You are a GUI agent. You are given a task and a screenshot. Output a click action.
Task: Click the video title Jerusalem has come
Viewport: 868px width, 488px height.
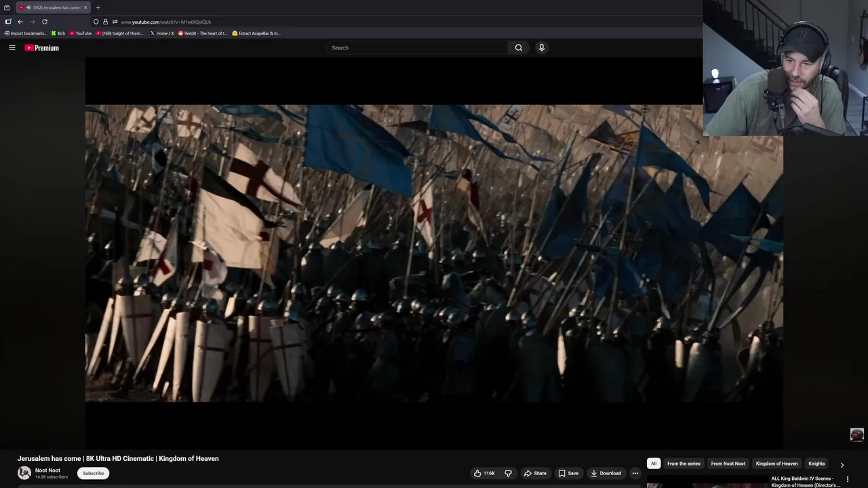(x=118, y=458)
